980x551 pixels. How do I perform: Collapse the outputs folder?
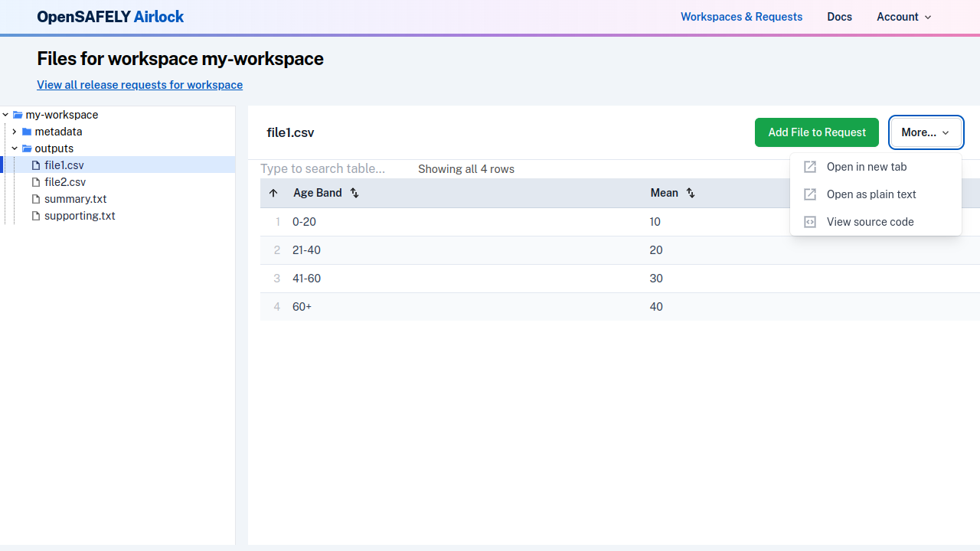coord(15,148)
